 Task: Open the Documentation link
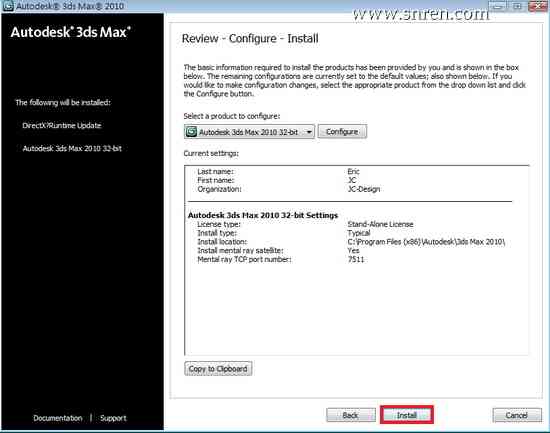pyautogui.click(x=58, y=418)
